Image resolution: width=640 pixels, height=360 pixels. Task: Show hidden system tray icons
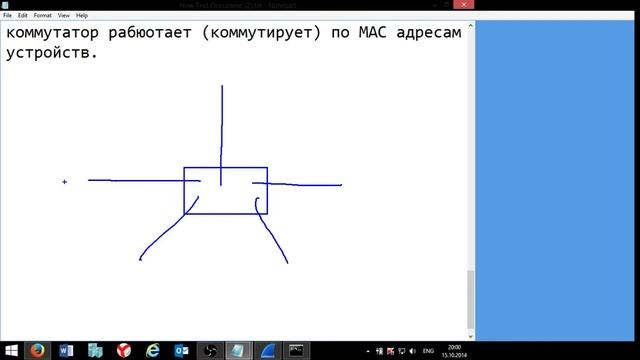[x=368, y=351]
